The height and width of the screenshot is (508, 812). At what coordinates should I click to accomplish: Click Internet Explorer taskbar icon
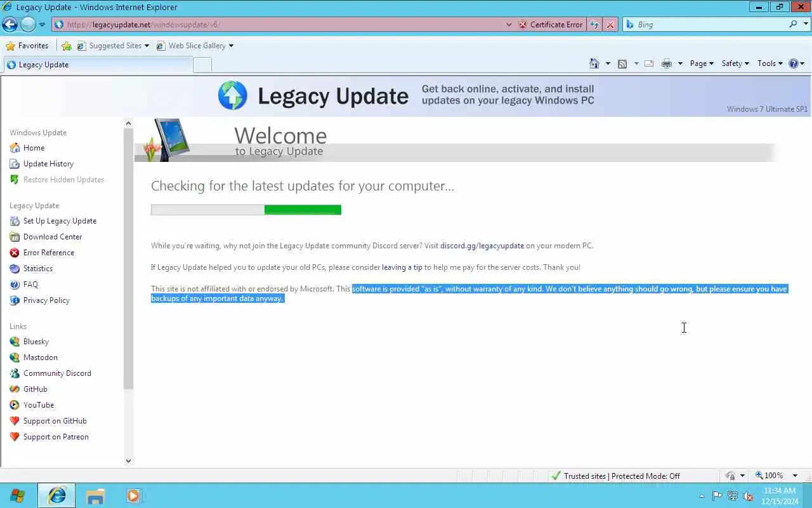56,495
